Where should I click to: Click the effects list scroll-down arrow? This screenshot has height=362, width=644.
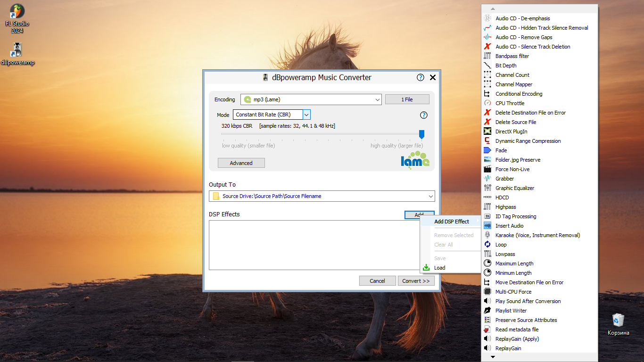point(493,357)
